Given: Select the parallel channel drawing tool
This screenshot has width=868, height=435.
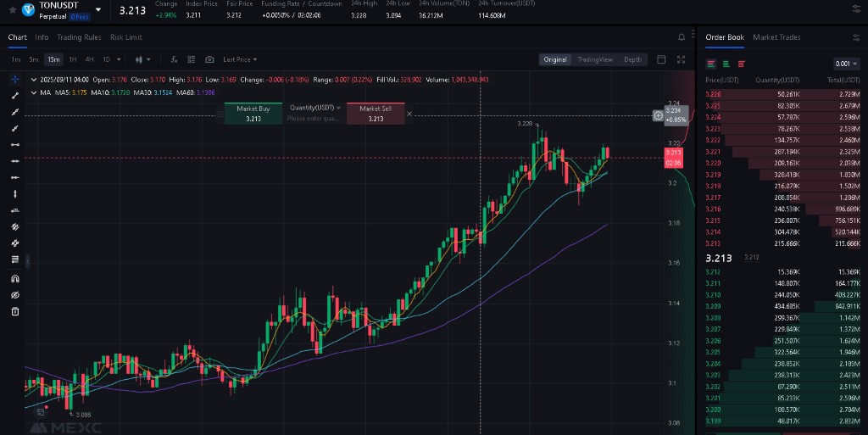Looking at the screenshot, I should (x=15, y=226).
